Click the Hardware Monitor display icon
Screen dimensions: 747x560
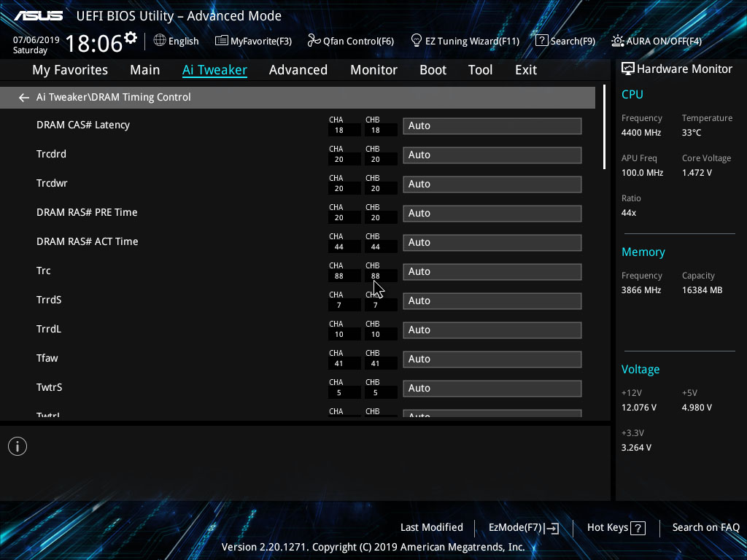(x=628, y=69)
